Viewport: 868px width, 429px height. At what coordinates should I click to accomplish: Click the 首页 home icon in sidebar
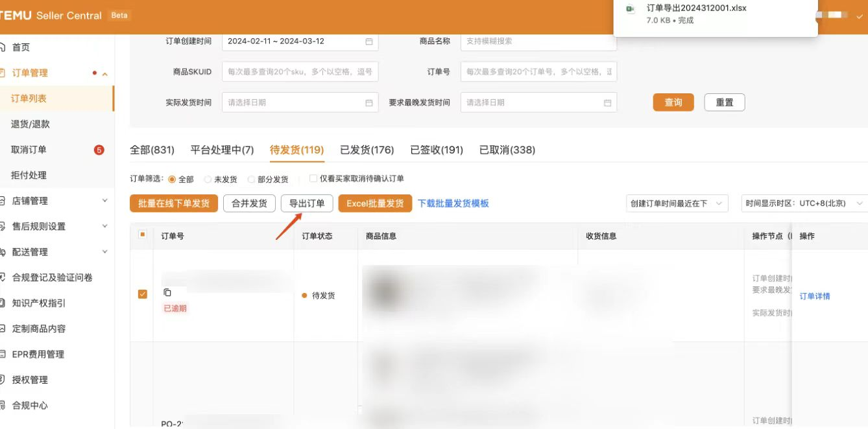[x=3, y=47]
